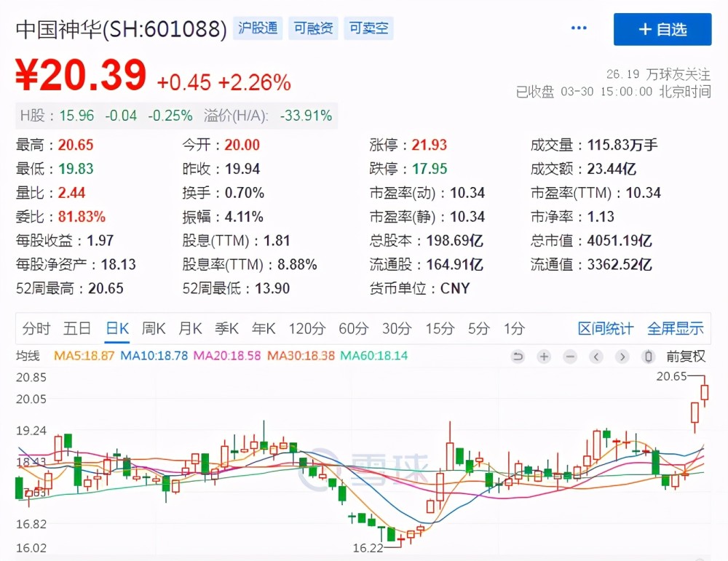Switch to the 60分 interval tab
The image size is (728, 561).
pos(353,329)
